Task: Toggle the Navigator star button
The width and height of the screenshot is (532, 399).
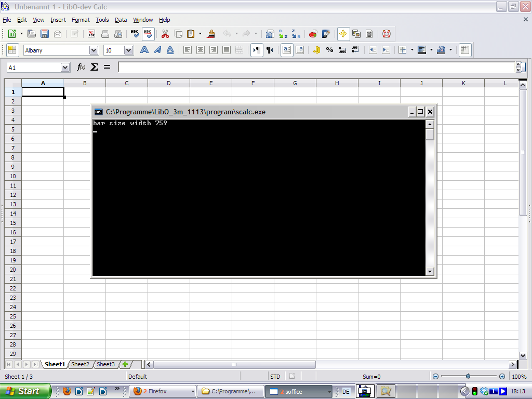Action: point(343,34)
